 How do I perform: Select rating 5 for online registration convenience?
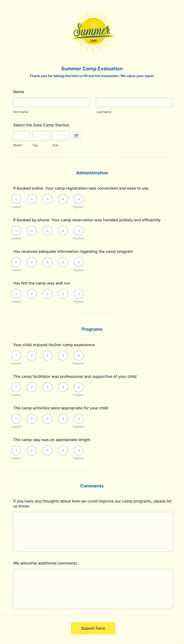click(78, 199)
